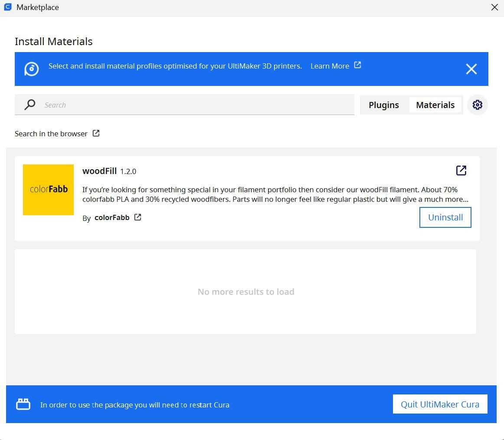Open Marketplace settings with the gear icon
504x440 pixels.
tap(477, 105)
